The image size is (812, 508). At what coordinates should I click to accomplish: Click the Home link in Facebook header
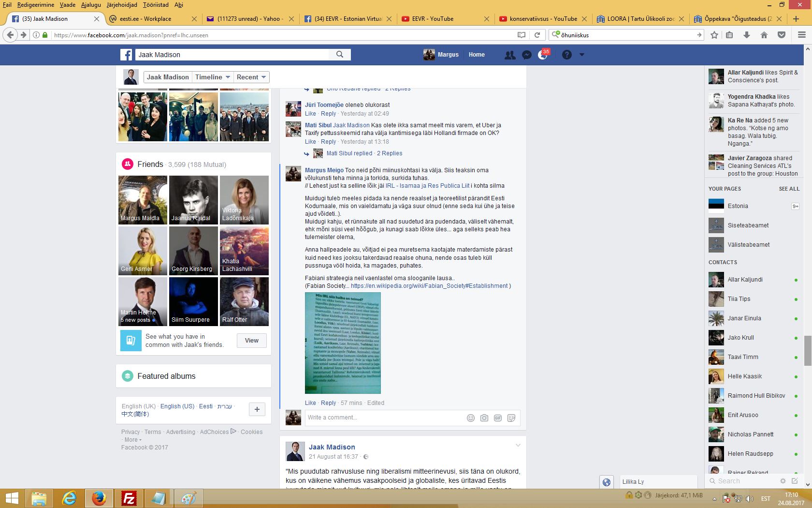(477, 55)
